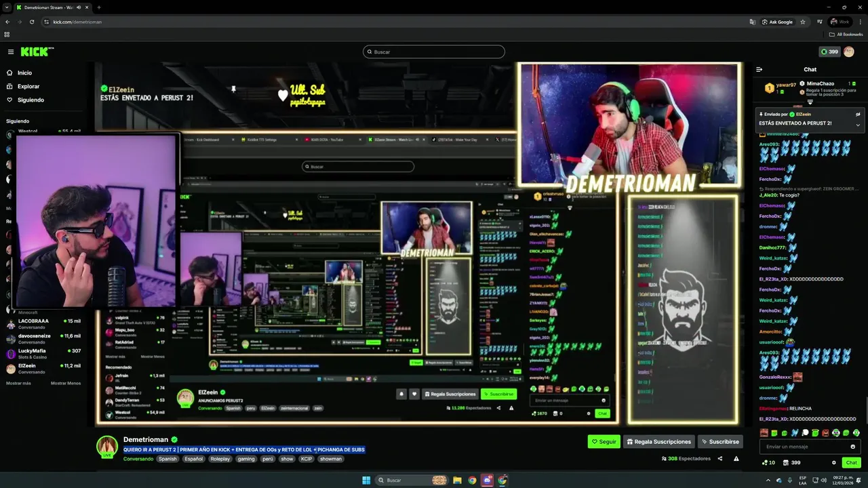Expand the pinned message chevron
Image resolution: width=868 pixels, height=488 pixels.
858,124
